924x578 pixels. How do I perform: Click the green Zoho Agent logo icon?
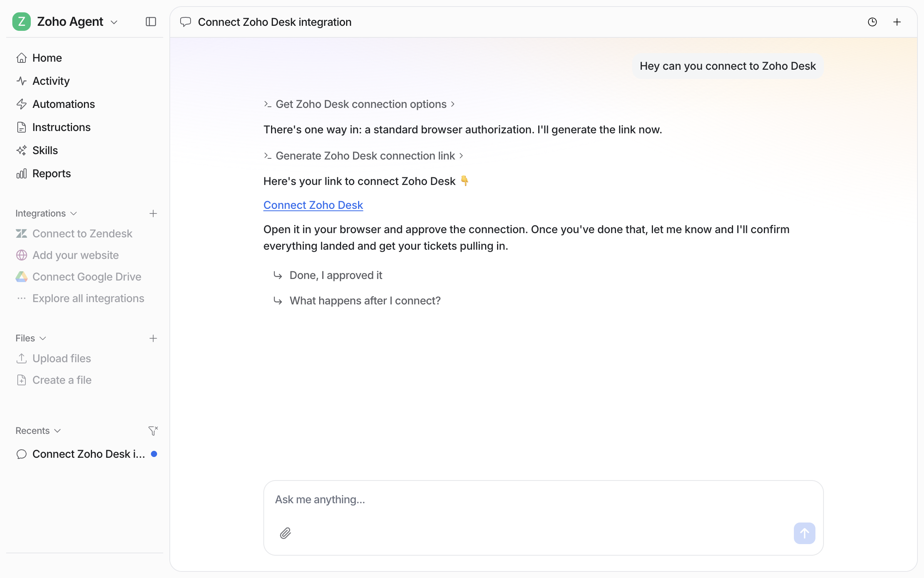[22, 22]
